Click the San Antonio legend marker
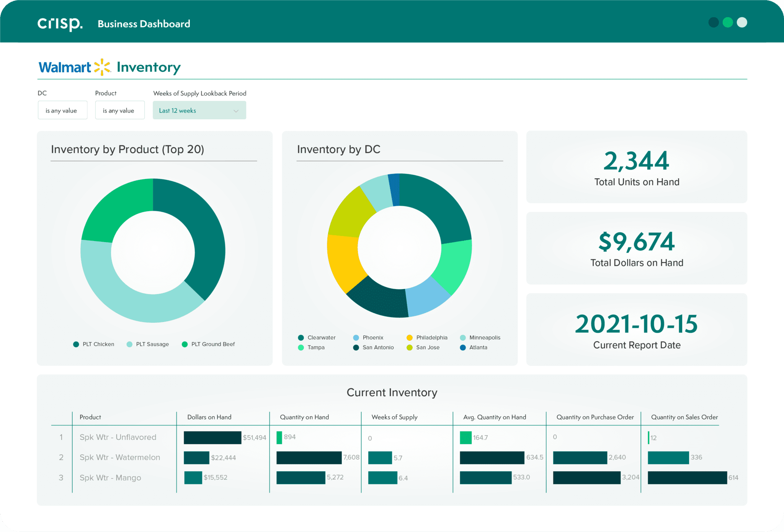The height and width of the screenshot is (532, 784). (x=356, y=347)
